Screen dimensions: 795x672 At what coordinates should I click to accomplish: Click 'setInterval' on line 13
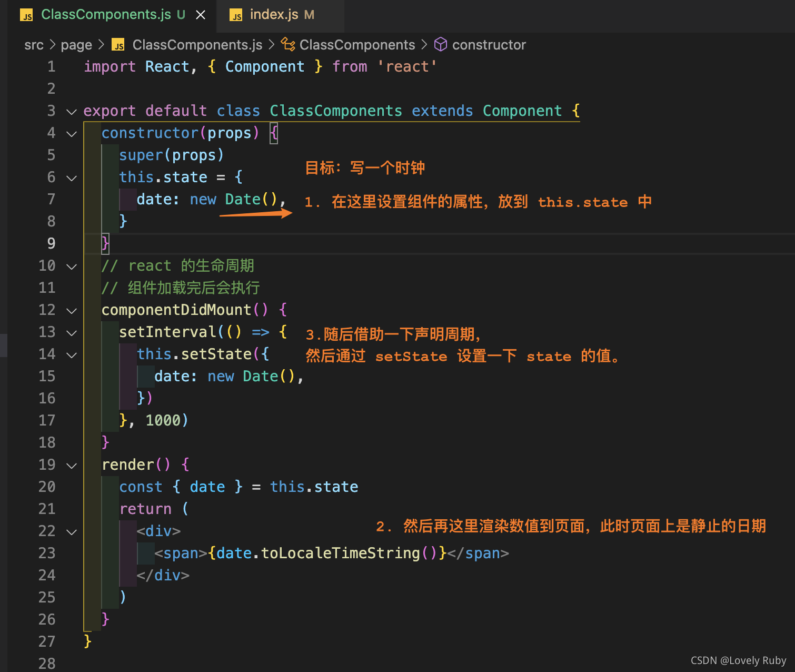coord(167,332)
